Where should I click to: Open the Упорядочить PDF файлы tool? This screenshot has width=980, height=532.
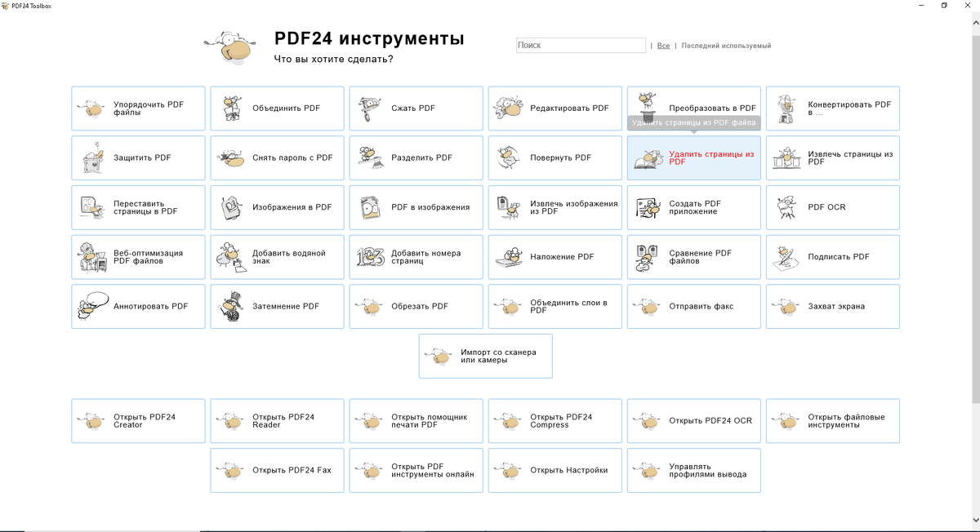tap(138, 109)
